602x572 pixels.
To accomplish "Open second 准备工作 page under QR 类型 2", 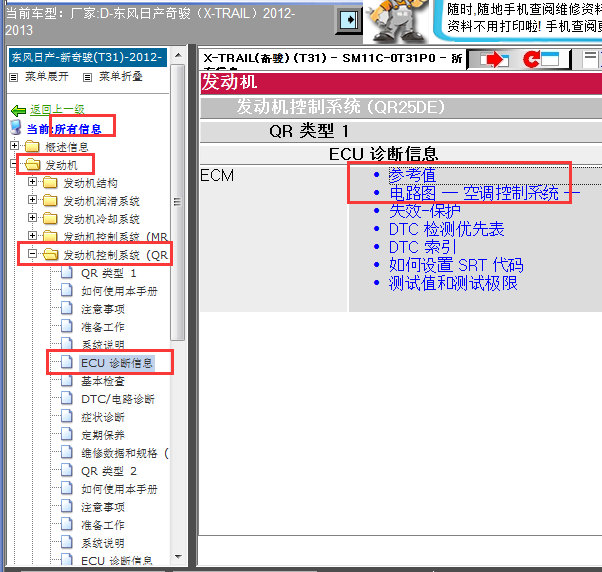I will [x=103, y=525].
